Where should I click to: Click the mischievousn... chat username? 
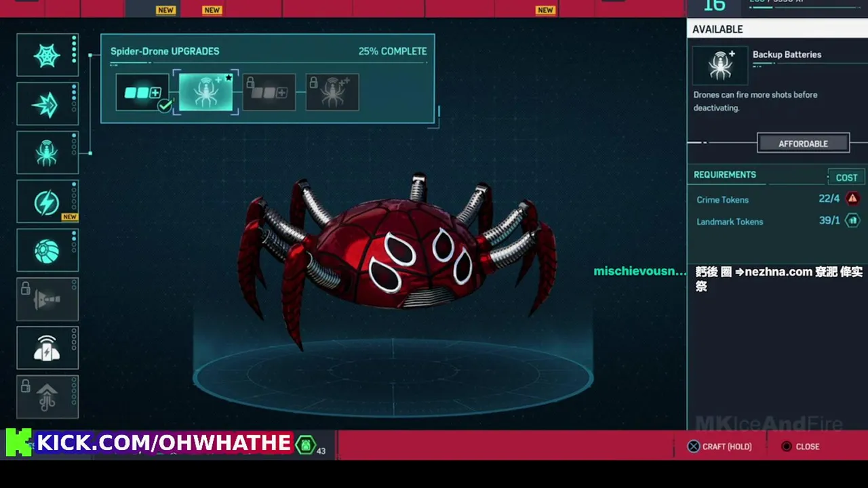pos(640,271)
